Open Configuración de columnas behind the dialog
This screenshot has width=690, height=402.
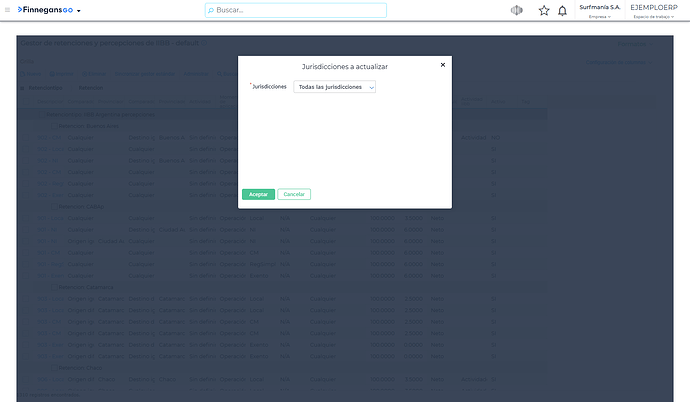[x=618, y=62]
